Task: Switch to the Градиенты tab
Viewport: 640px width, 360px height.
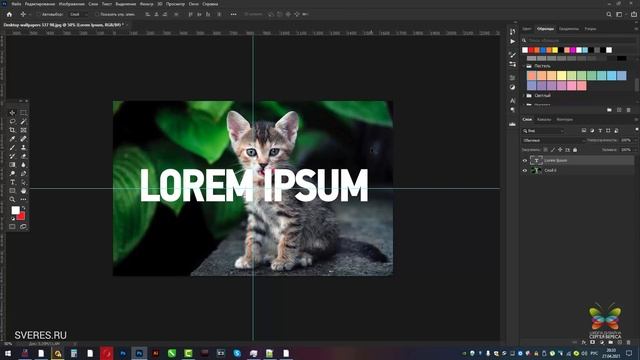Action: pos(569,29)
